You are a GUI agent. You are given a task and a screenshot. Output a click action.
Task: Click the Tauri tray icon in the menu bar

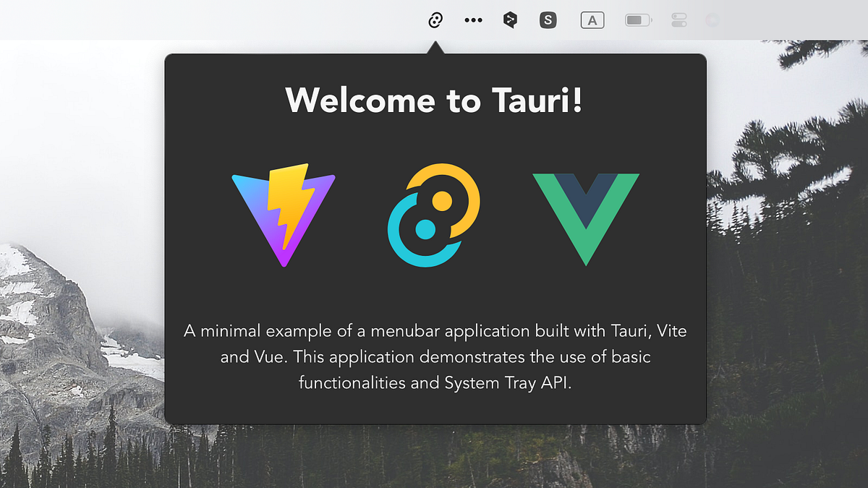[x=435, y=20]
